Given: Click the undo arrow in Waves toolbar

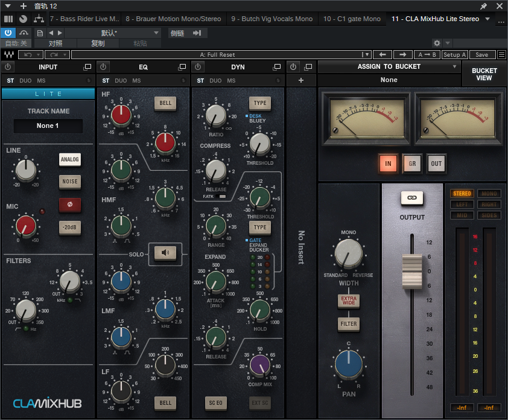Looking at the screenshot, I should (x=28, y=55).
